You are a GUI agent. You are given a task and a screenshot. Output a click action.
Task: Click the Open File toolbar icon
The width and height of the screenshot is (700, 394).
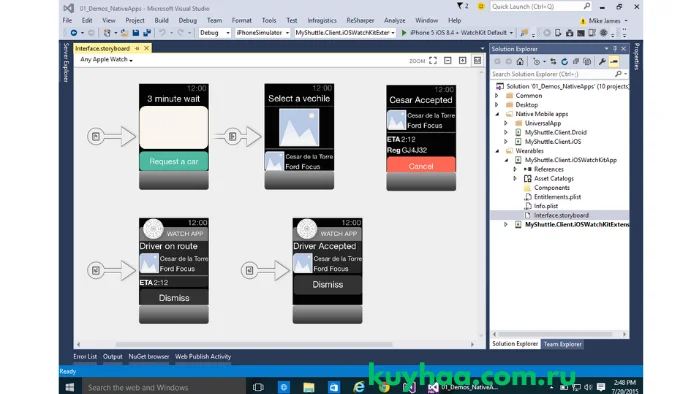click(124, 33)
